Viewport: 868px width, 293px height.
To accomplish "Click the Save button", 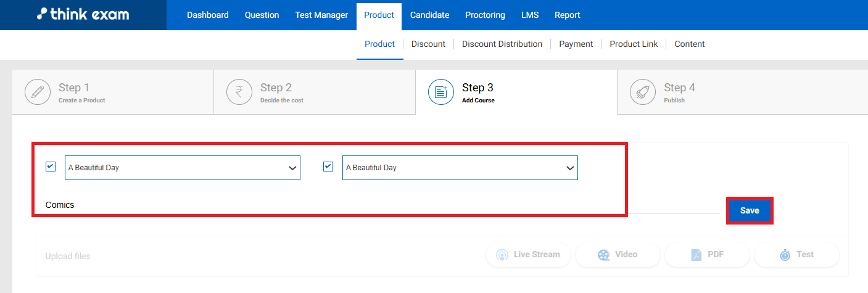I will 750,211.
